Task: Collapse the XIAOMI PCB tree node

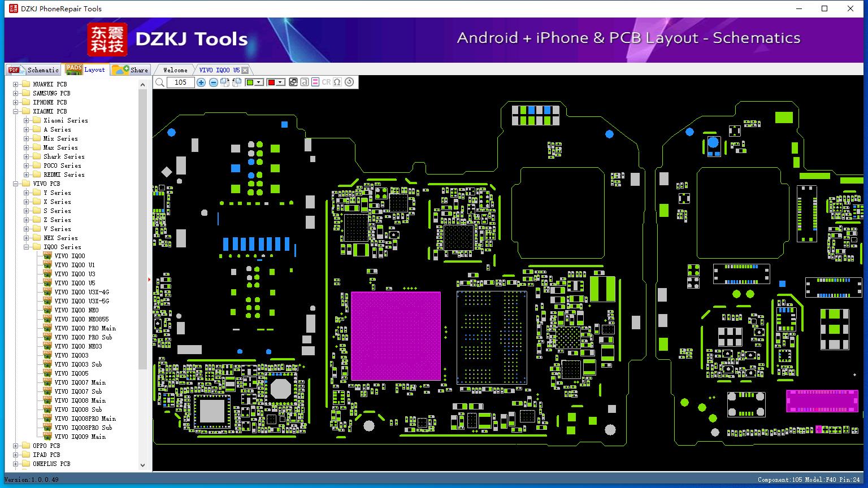Action: pyautogui.click(x=15, y=111)
